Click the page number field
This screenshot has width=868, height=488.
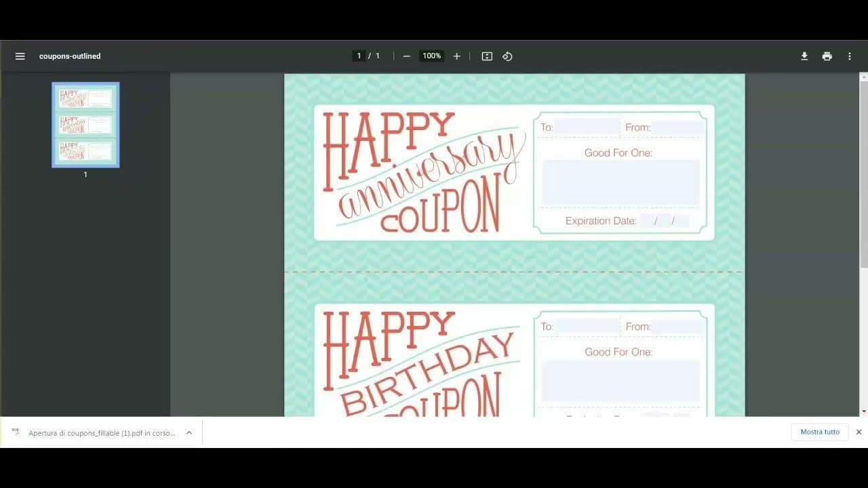tap(359, 56)
